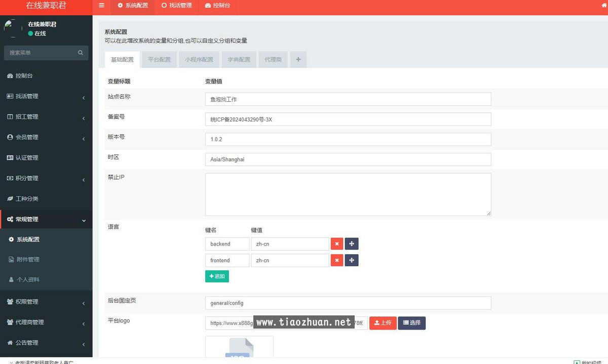Open 控制台 dashboard in sidebar
The width and height of the screenshot is (608, 364).
24,76
